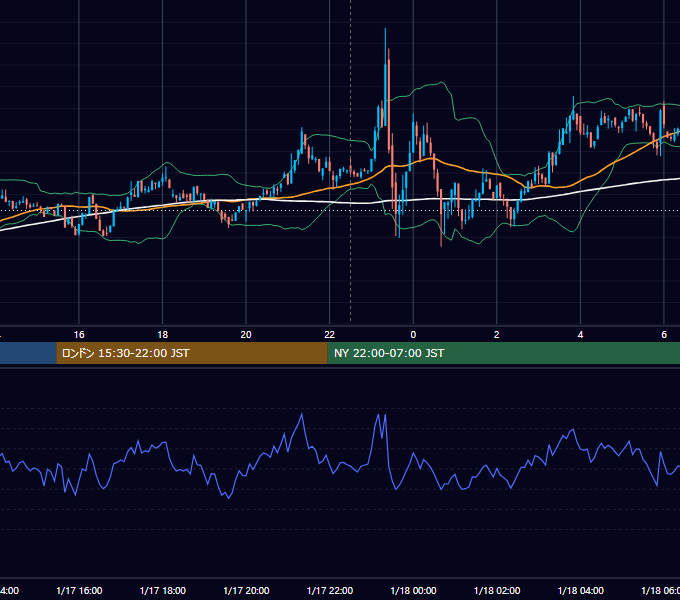
Task: Click the '1/18 04:00' date label
Action: click(x=581, y=590)
